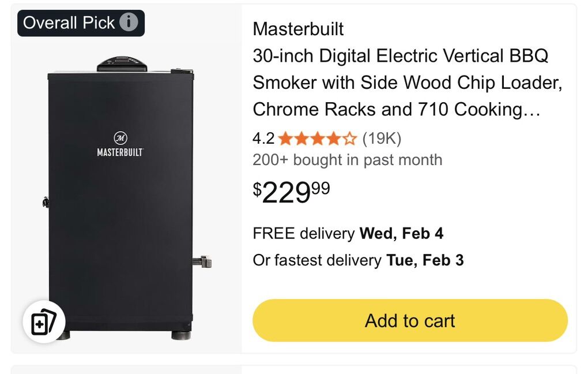Click the Masterbuilt logo on smoker image

coord(120,144)
